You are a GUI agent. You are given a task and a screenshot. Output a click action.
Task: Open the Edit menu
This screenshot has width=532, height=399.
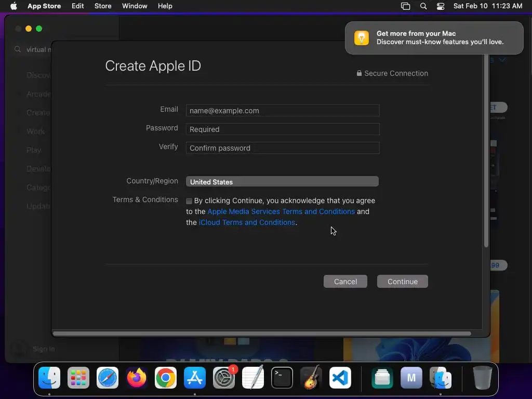(78, 6)
